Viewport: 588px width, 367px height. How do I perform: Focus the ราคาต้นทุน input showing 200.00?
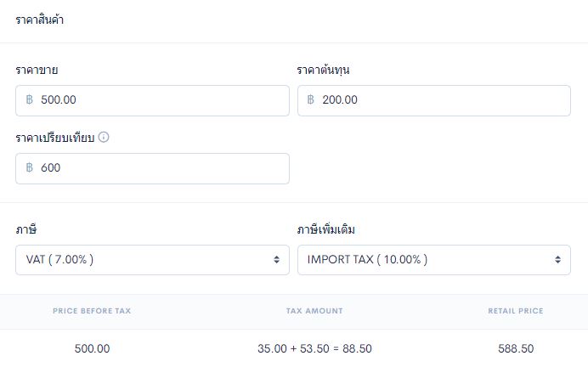[434, 100]
